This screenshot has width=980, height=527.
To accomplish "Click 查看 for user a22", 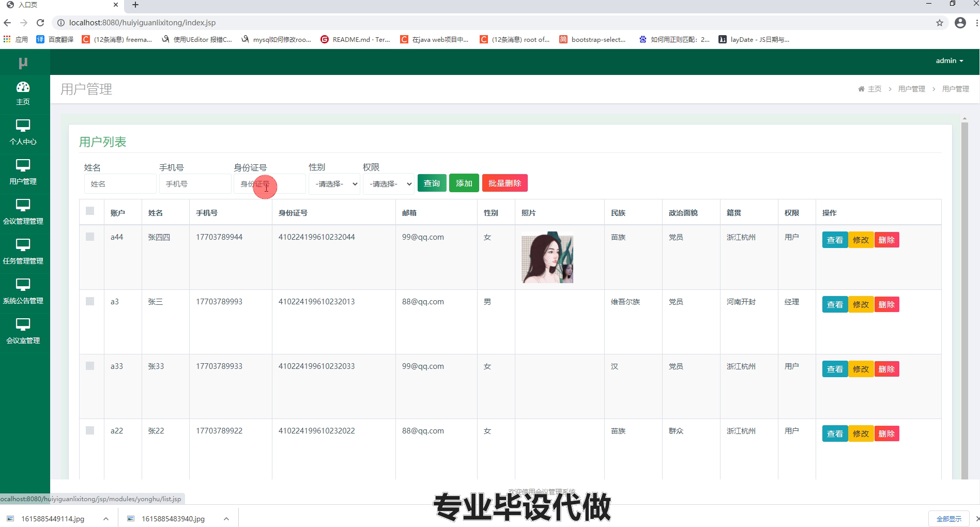I will tap(835, 433).
